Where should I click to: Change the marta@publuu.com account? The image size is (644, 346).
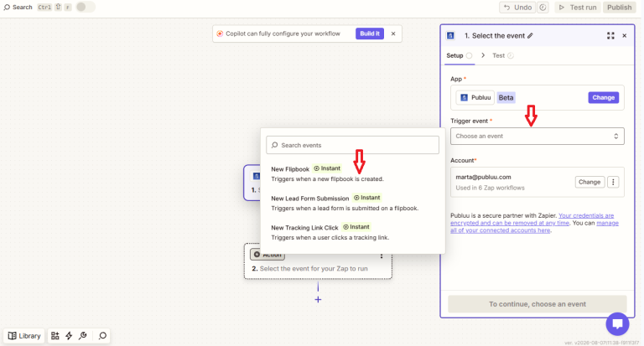[x=589, y=182]
